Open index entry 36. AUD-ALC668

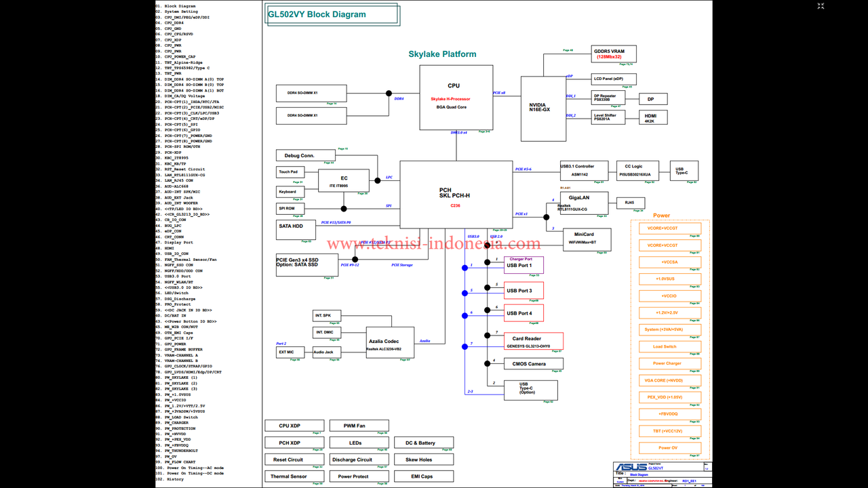[x=172, y=186]
